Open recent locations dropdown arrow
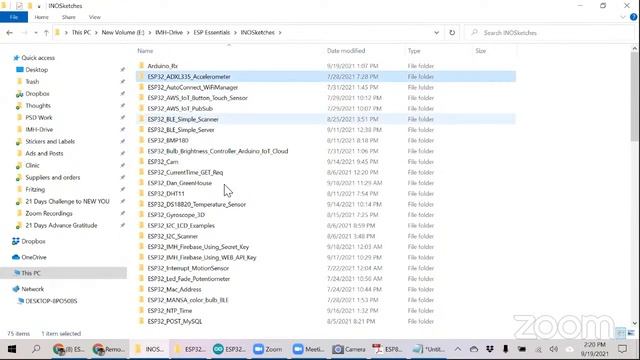The width and height of the screenshot is (640, 360). click(36, 33)
